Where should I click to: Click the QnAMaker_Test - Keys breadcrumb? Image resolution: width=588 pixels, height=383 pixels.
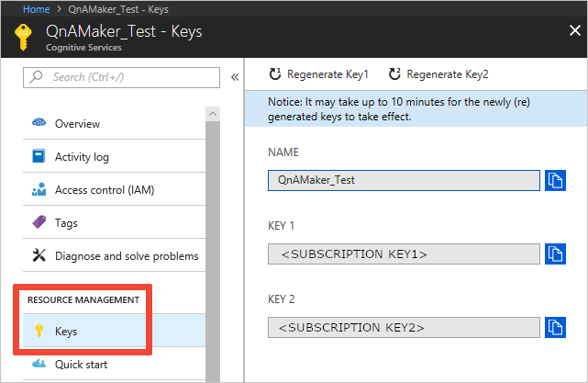(x=118, y=9)
